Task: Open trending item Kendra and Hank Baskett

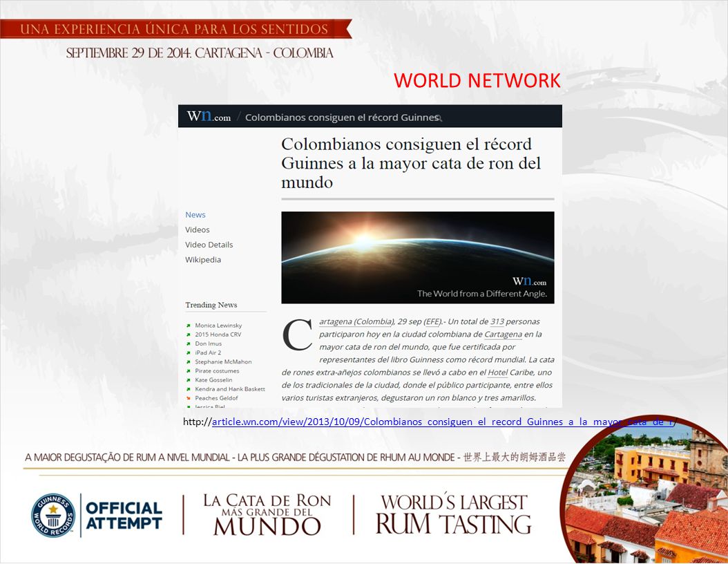Action: tap(230, 389)
